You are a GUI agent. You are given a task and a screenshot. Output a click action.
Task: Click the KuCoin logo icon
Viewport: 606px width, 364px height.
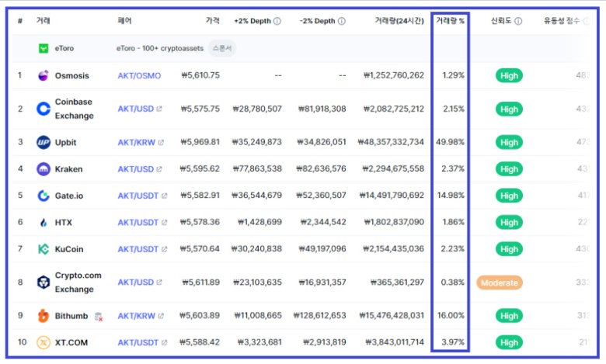click(44, 249)
